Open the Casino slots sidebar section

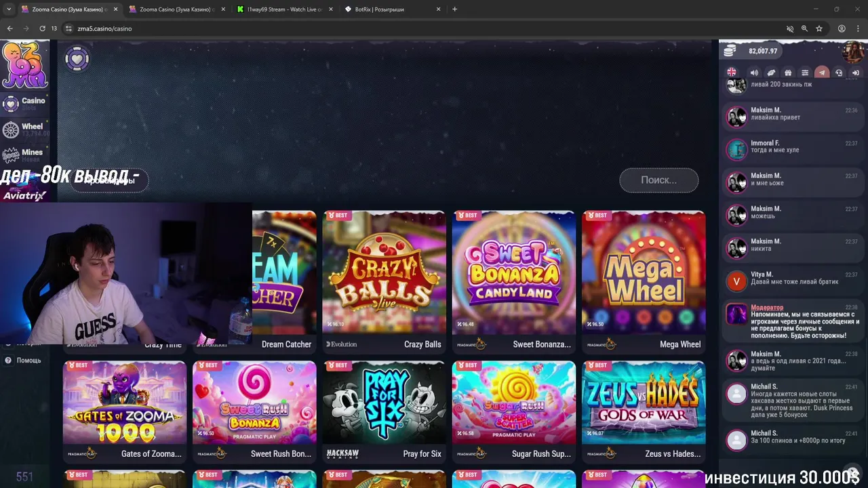click(24, 103)
